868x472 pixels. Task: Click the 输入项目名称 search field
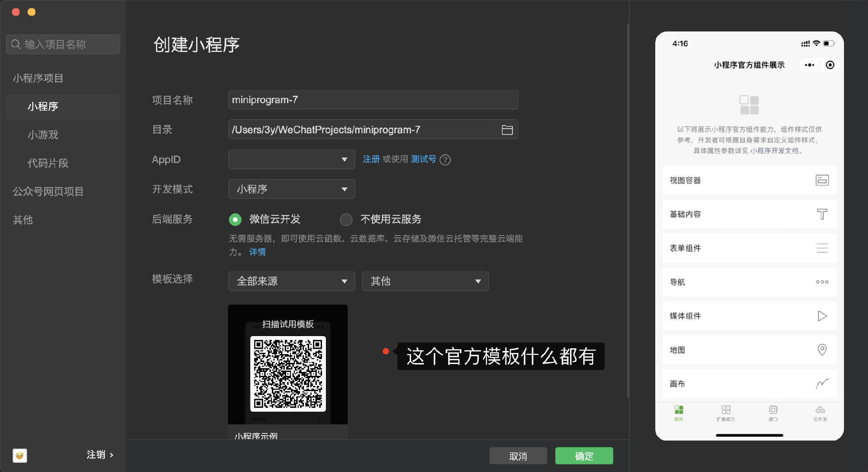coord(63,44)
